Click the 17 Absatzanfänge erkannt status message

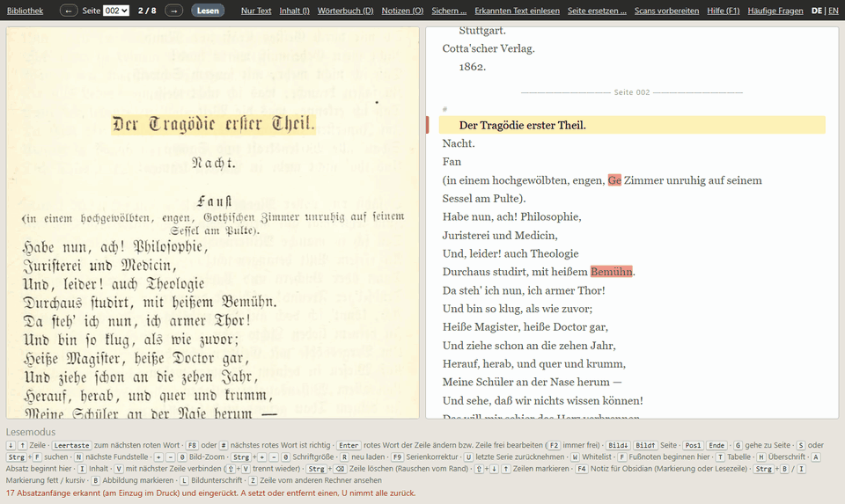[x=210, y=493]
